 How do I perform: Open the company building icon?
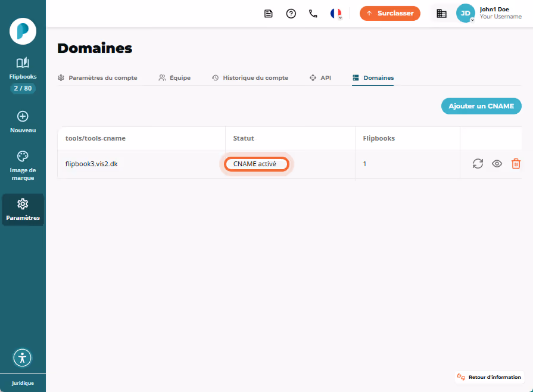pyautogui.click(x=441, y=14)
